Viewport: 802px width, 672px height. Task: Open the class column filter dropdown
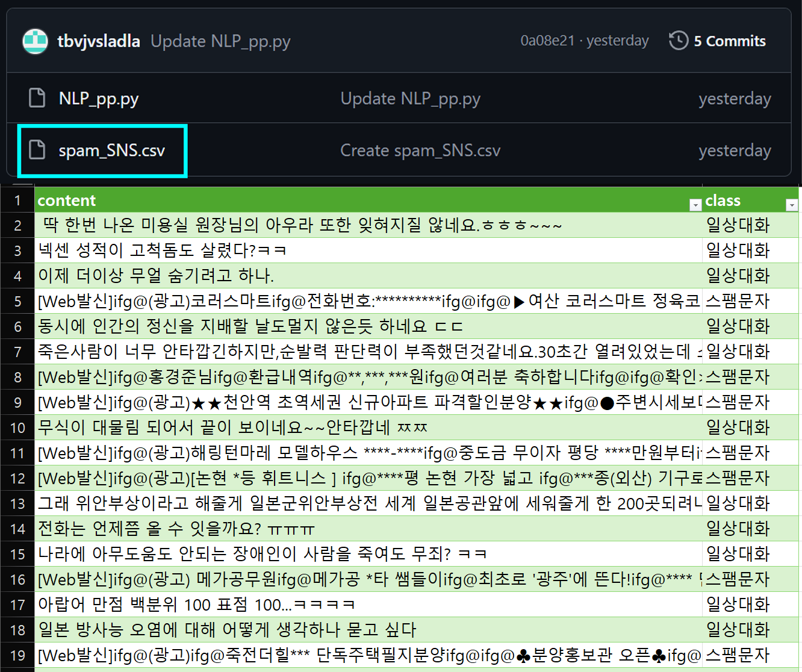tap(792, 205)
